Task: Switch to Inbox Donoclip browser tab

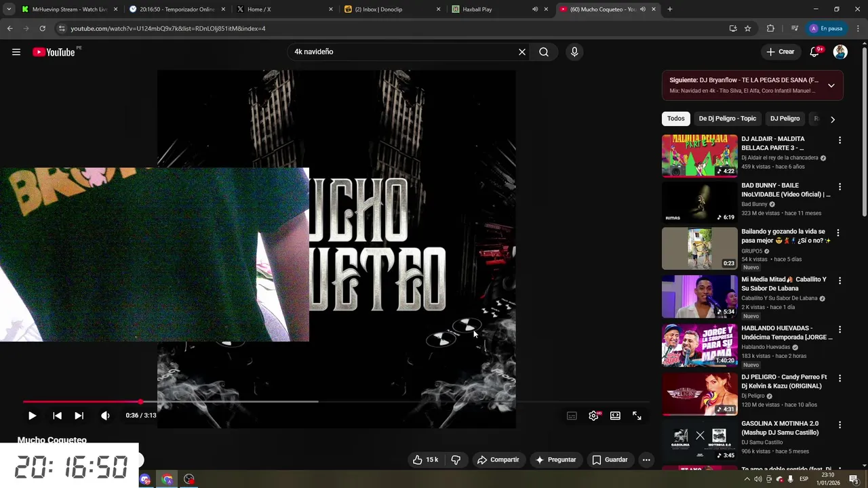Action: click(x=392, y=9)
